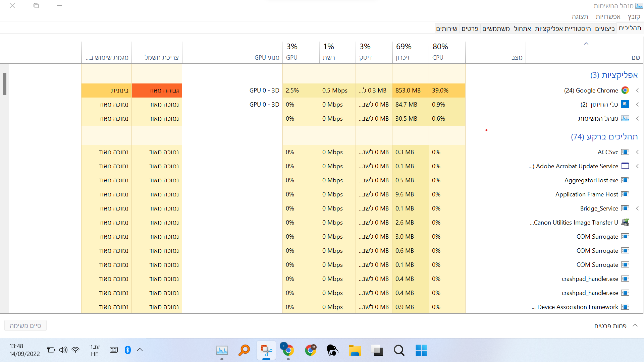Click the עבר HE language indicator
This screenshot has width=644, height=362.
tap(95, 350)
